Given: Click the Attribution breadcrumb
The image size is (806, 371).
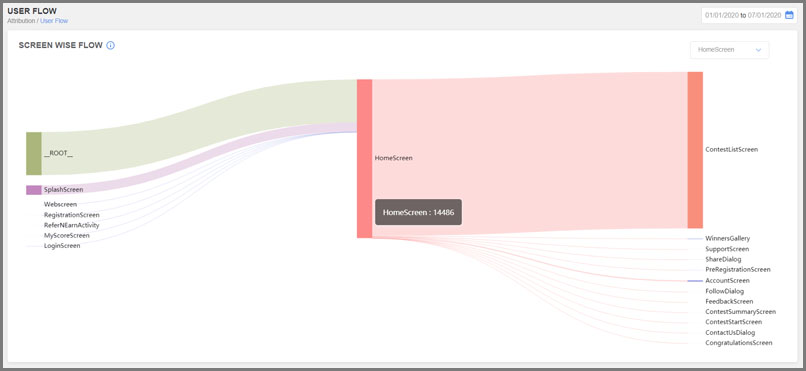Looking at the screenshot, I should tap(20, 21).
